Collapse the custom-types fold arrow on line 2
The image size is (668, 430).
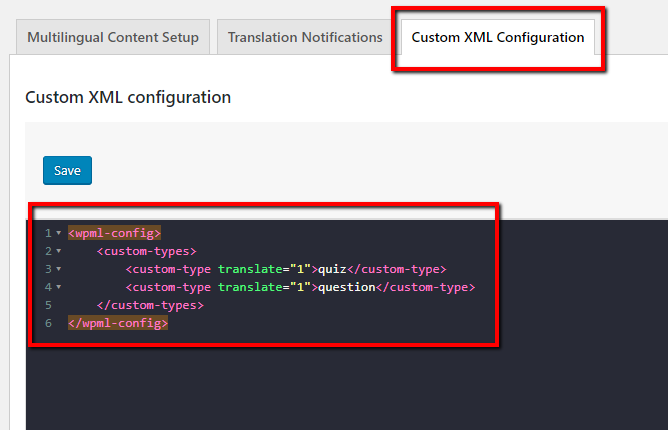[59, 251]
